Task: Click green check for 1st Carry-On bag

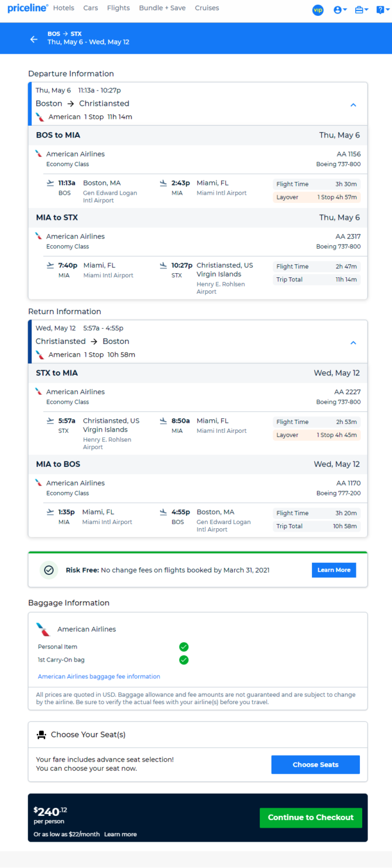Action: (184, 660)
